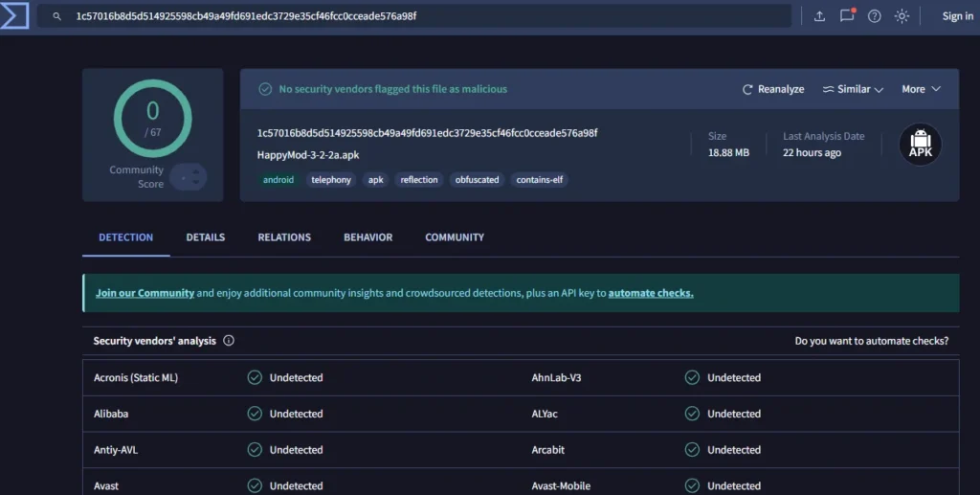Click the Security vendors' analysis heading
The image size is (980, 495).
point(154,341)
